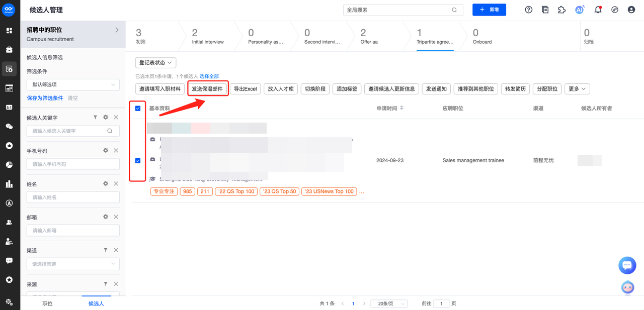Viewport: 644px width, 310px height.
Task: Open the star icon in sidebar
Action: point(9,280)
